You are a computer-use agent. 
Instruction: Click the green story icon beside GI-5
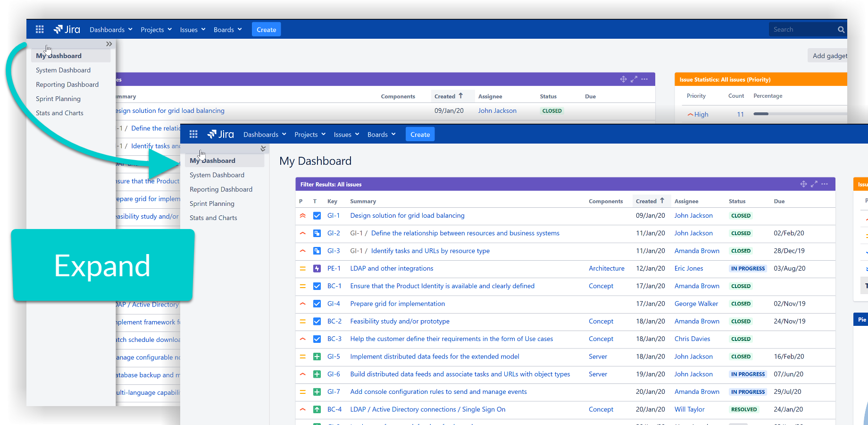[x=317, y=357]
